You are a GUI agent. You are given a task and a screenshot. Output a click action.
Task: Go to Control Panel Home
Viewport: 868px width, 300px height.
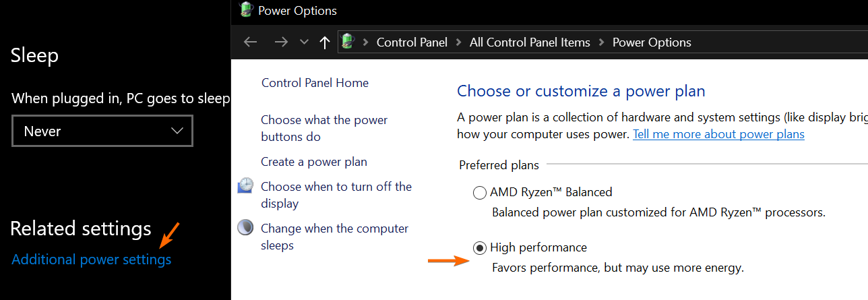(x=315, y=83)
